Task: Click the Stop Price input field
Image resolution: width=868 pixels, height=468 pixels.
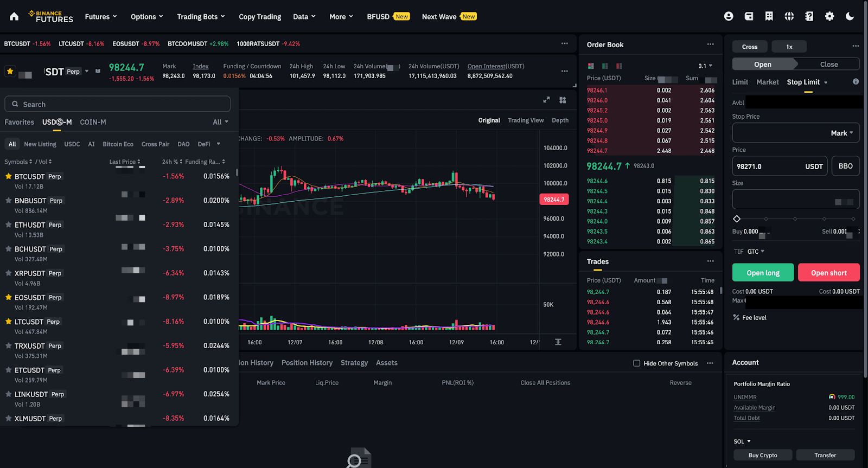Action: [x=796, y=133]
